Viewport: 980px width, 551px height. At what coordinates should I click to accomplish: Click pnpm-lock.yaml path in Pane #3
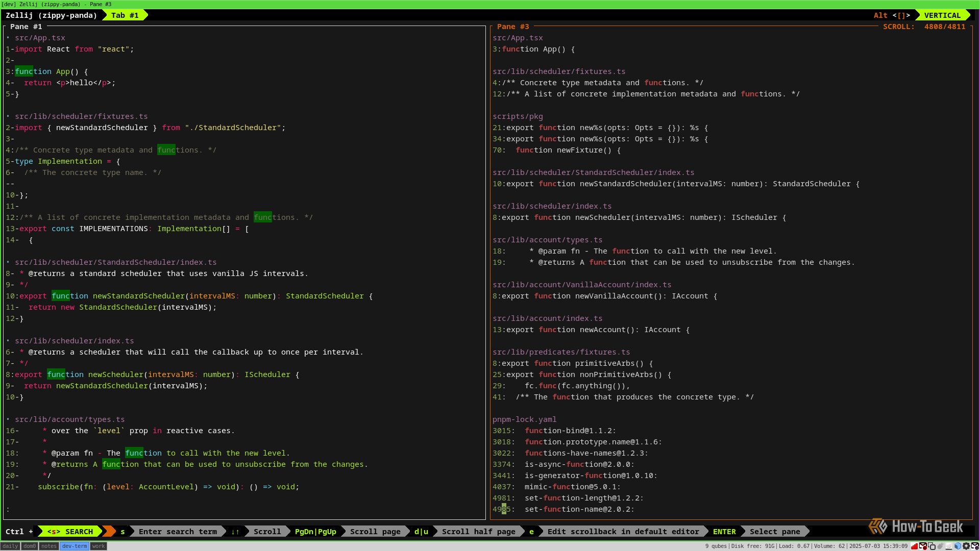(x=524, y=419)
